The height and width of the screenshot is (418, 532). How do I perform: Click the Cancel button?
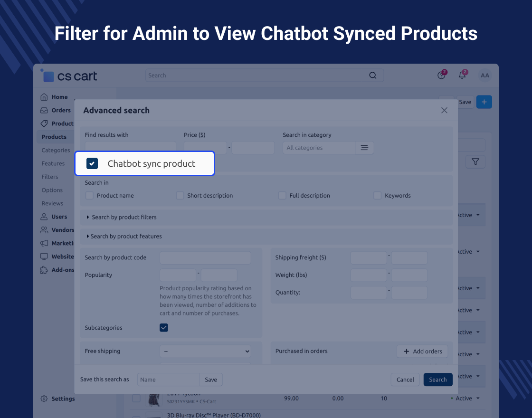405,380
